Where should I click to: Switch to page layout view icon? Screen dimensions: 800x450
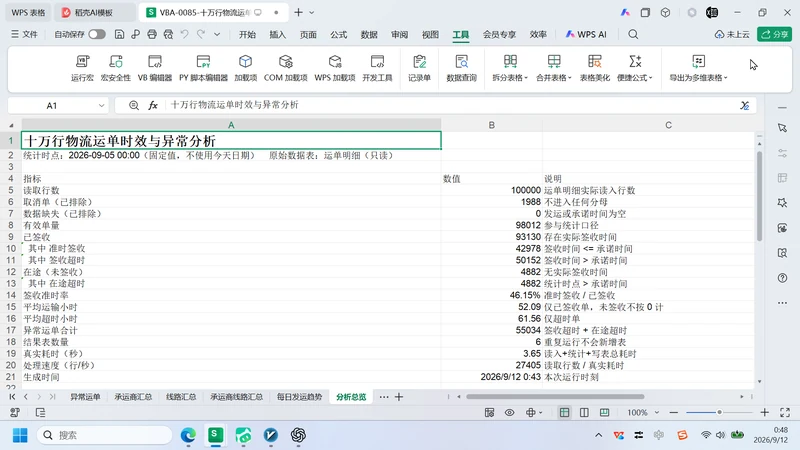(584, 412)
